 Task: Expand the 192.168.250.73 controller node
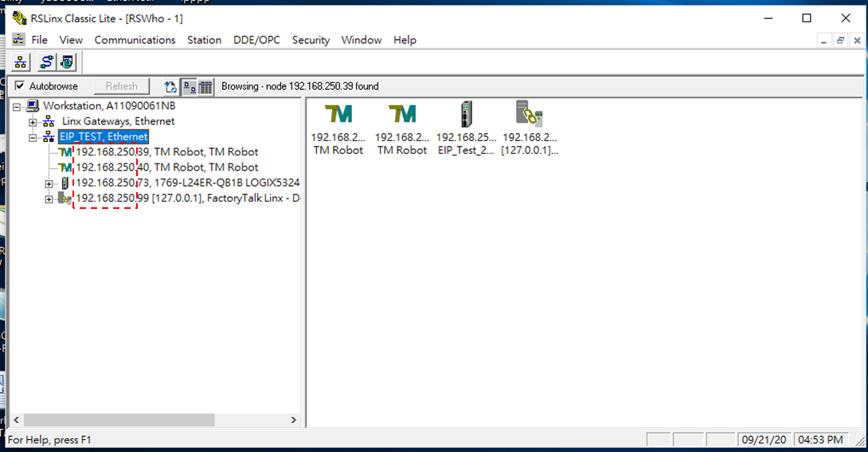click(x=49, y=183)
